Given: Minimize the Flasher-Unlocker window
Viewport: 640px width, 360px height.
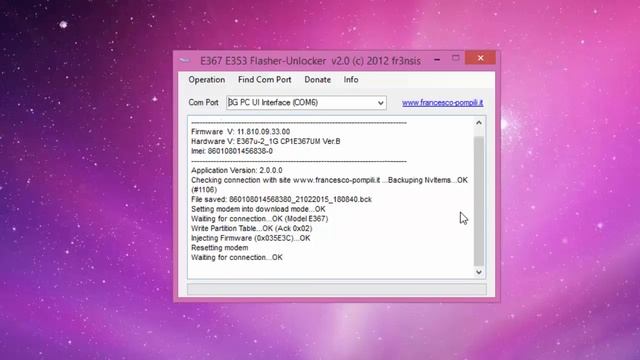Looking at the screenshot, I should point(437,60).
